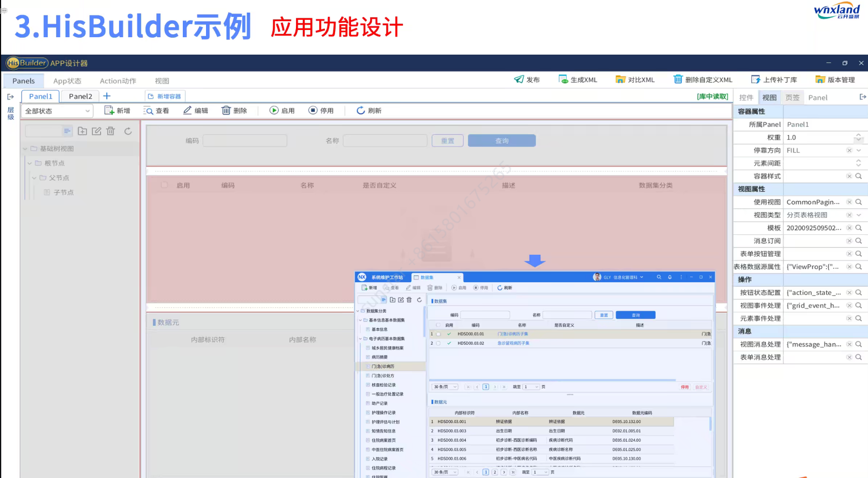Select the checkbox for row HDSD00.03.02

(438, 343)
